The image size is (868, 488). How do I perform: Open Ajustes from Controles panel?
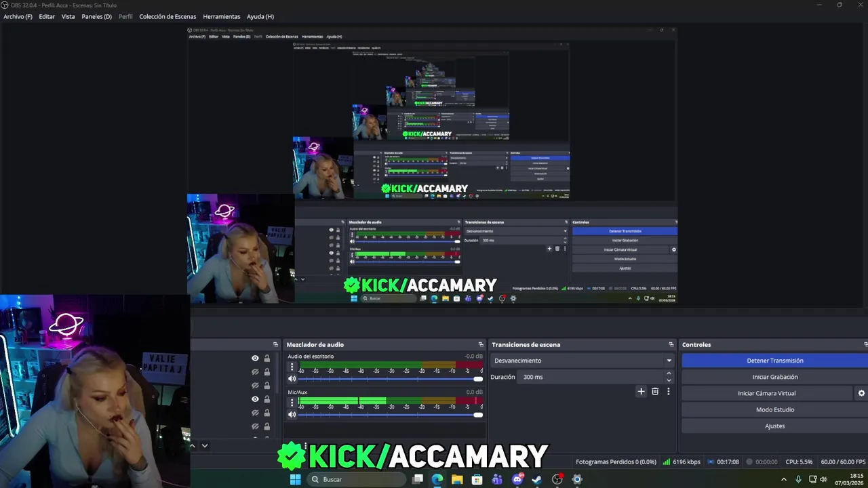[774, 426]
